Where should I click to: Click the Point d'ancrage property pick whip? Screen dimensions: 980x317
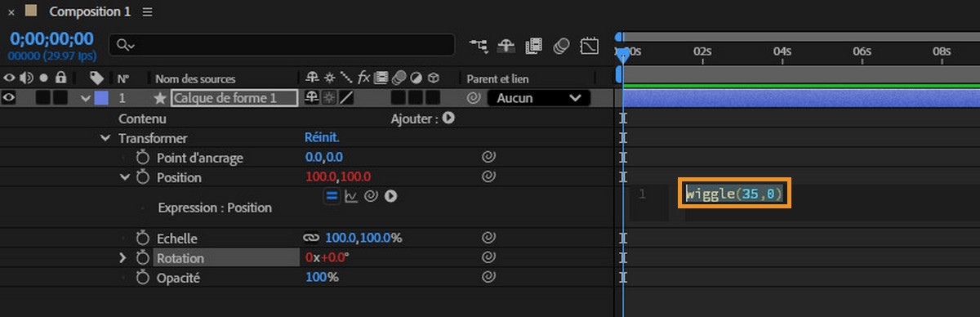[488, 157]
